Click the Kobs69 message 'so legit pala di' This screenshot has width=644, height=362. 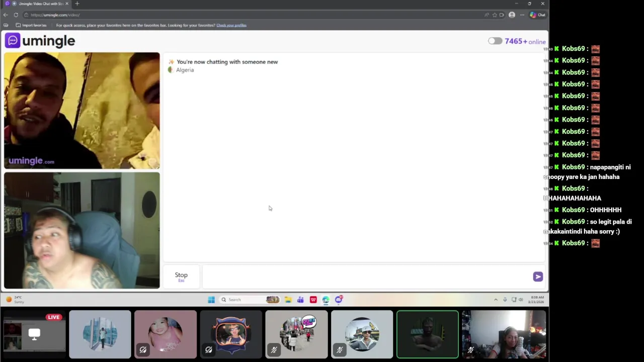588,227
